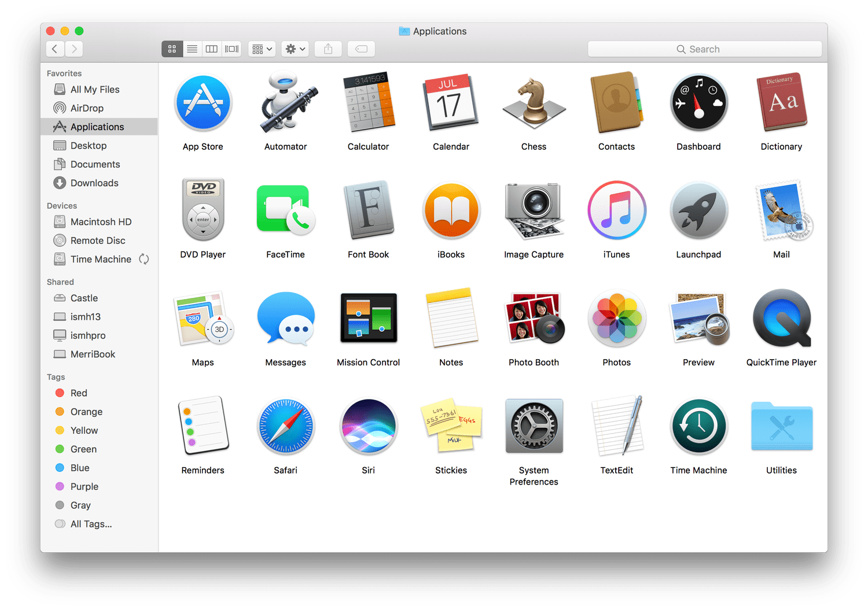The height and width of the screenshot is (610, 868).
Task: Select Remote Disc under Devices
Action: coord(99,241)
